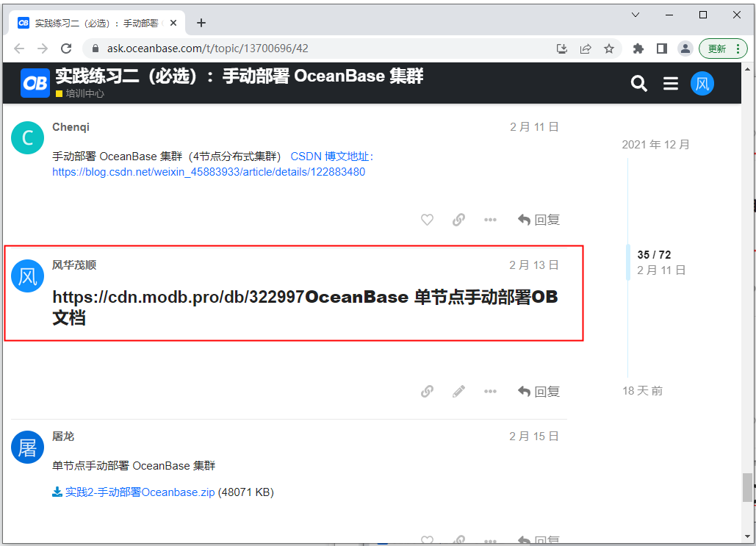Go back to the previous page
This screenshot has width=756, height=546.
(x=19, y=49)
